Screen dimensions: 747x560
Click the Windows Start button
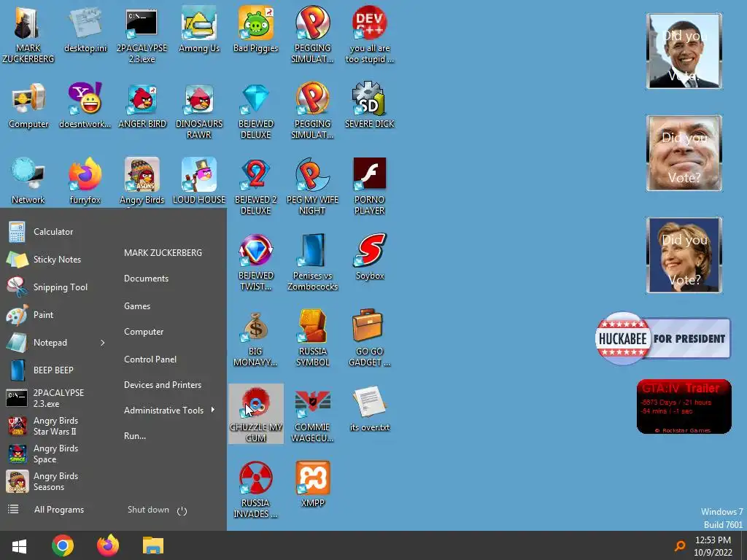[x=19, y=545]
